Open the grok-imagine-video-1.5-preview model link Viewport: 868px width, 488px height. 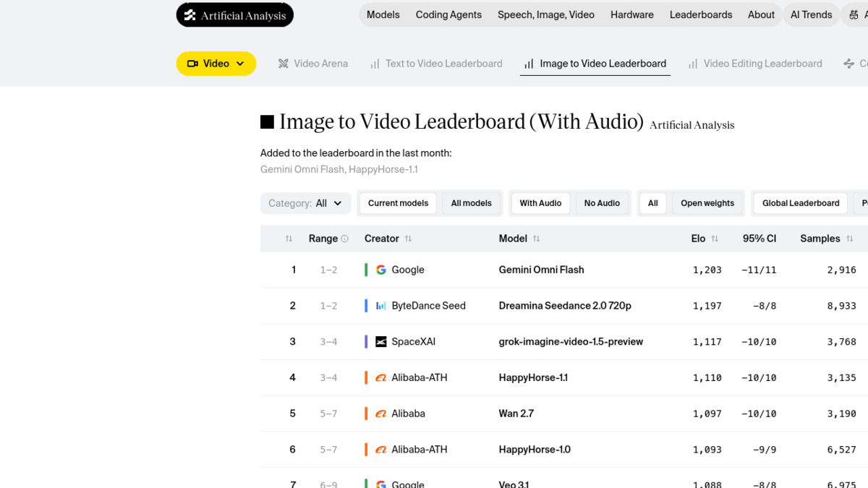(571, 342)
